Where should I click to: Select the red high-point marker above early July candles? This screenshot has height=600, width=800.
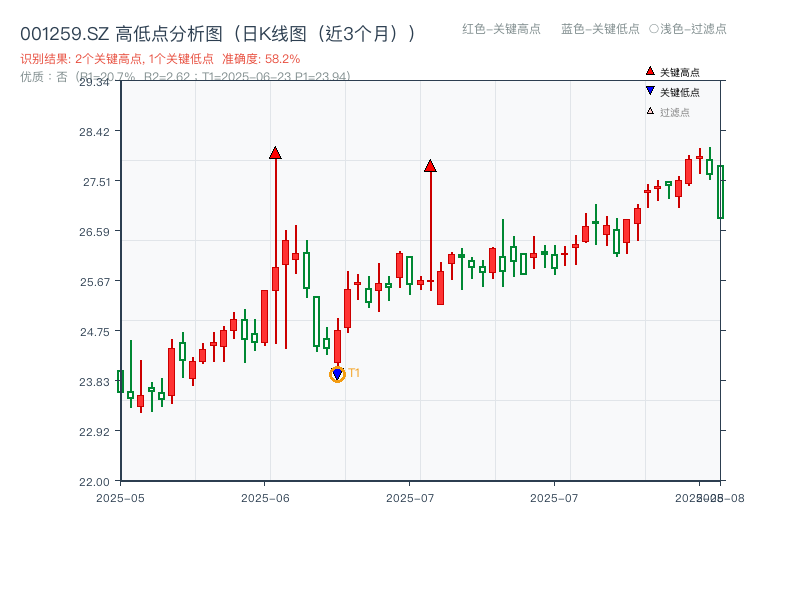point(430,167)
